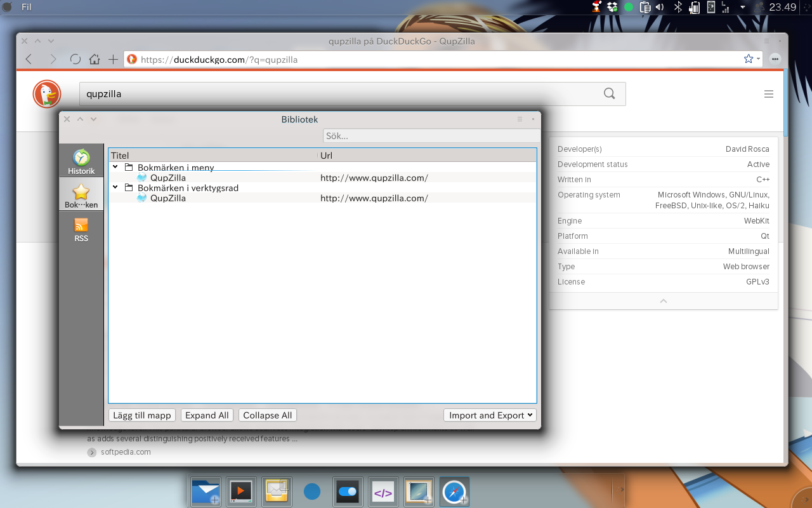
Task: Click the blue circle icon in the dock
Action: pos(312,491)
